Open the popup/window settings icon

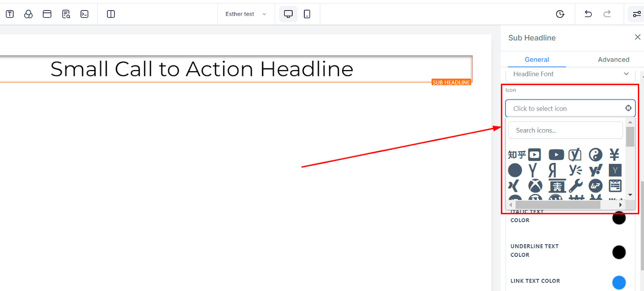[47, 14]
